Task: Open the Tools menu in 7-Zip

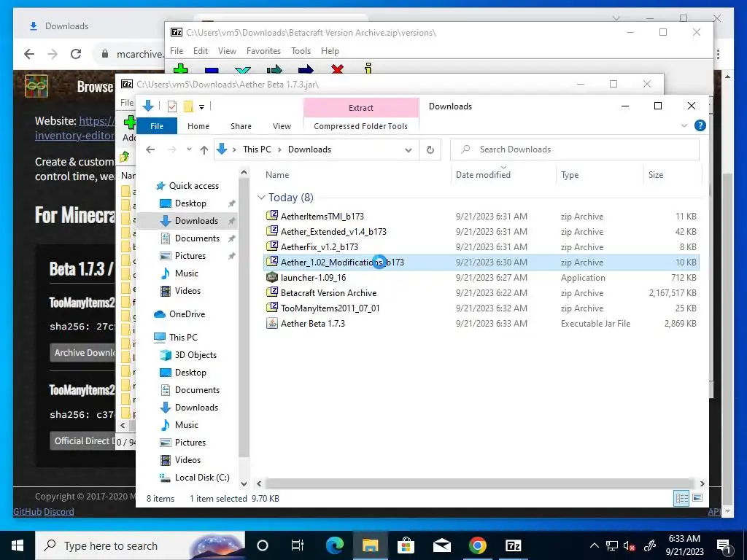Action: (x=301, y=51)
